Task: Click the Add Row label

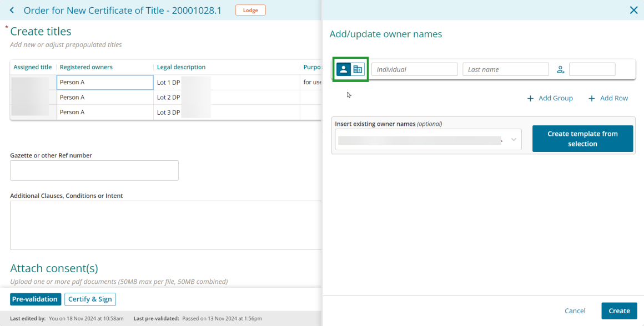Action: coord(614,99)
